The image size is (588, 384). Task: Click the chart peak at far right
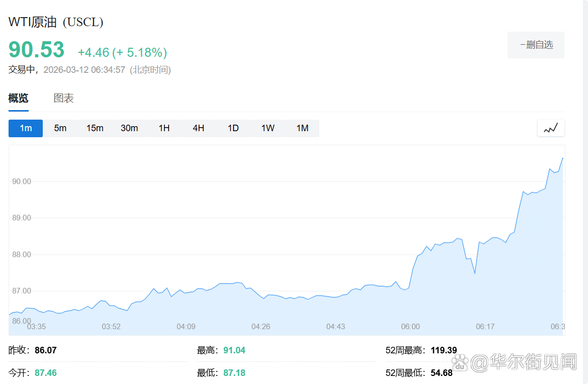562,158
